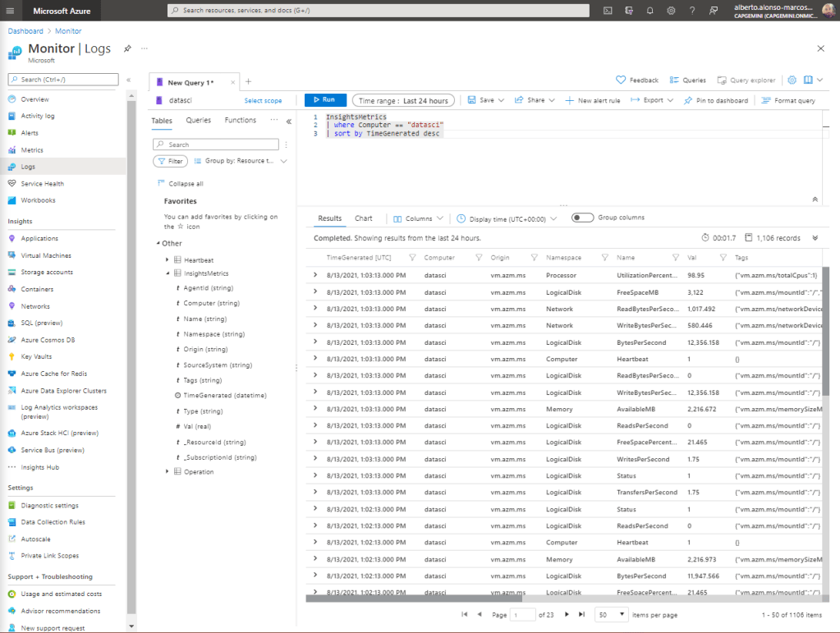Open Query explorer

coord(746,80)
